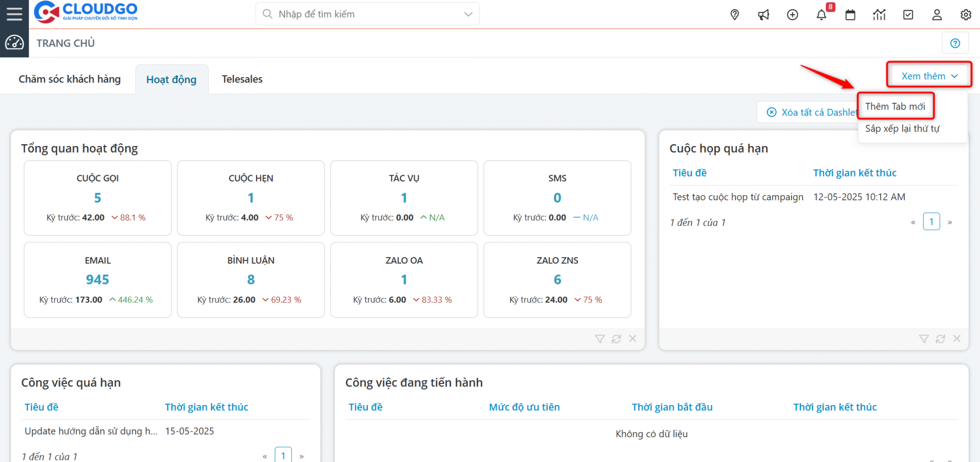Open the user profile icon
The height and width of the screenshot is (462, 980).
937,15
